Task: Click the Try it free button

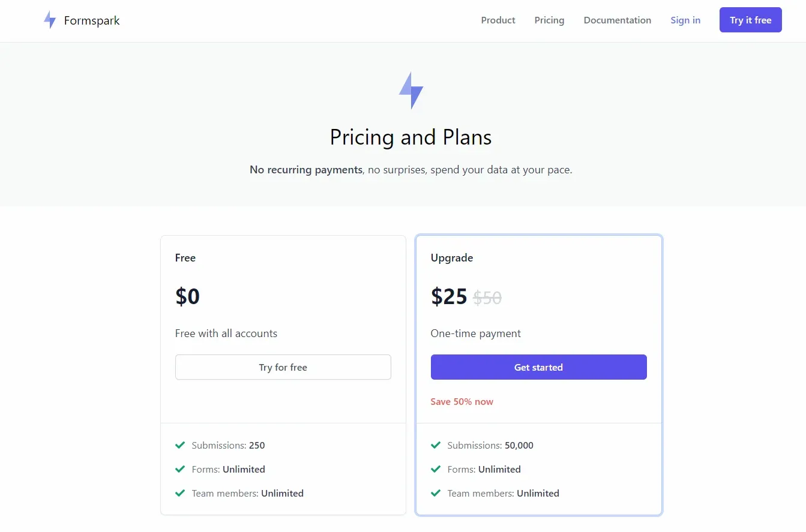Action: pos(750,20)
